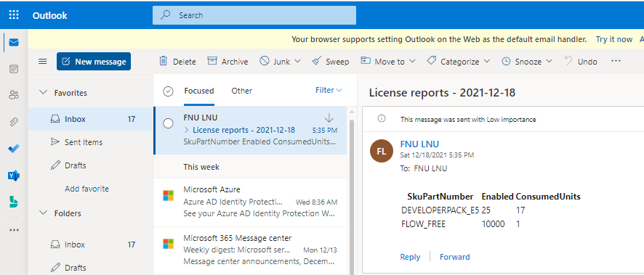The width and height of the screenshot is (644, 275).
Task: Open the Snooze dropdown arrow
Action: 549,61
